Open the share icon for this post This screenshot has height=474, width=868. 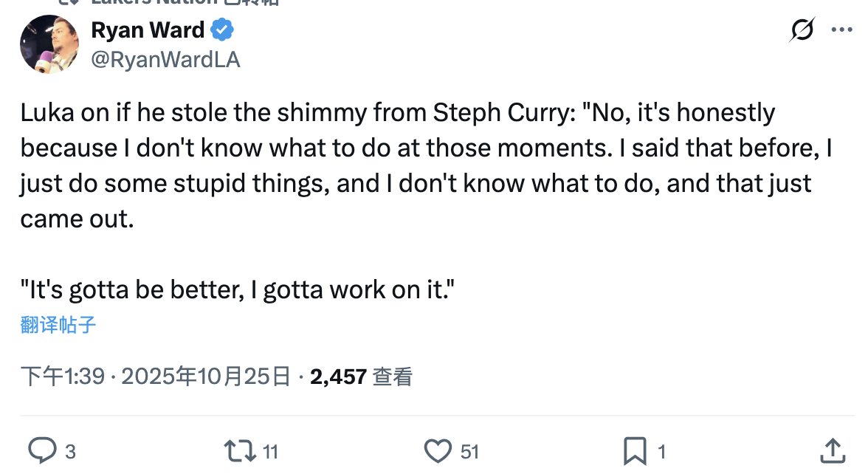[832, 450]
